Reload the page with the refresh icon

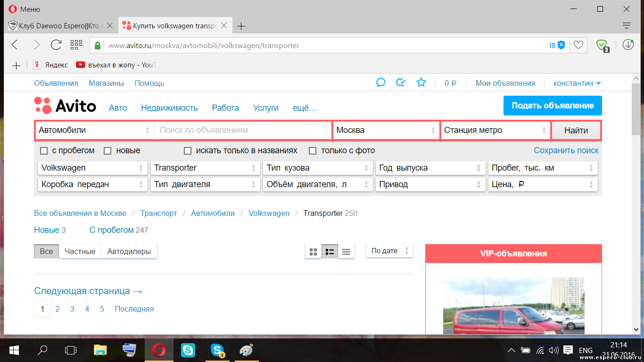(56, 45)
